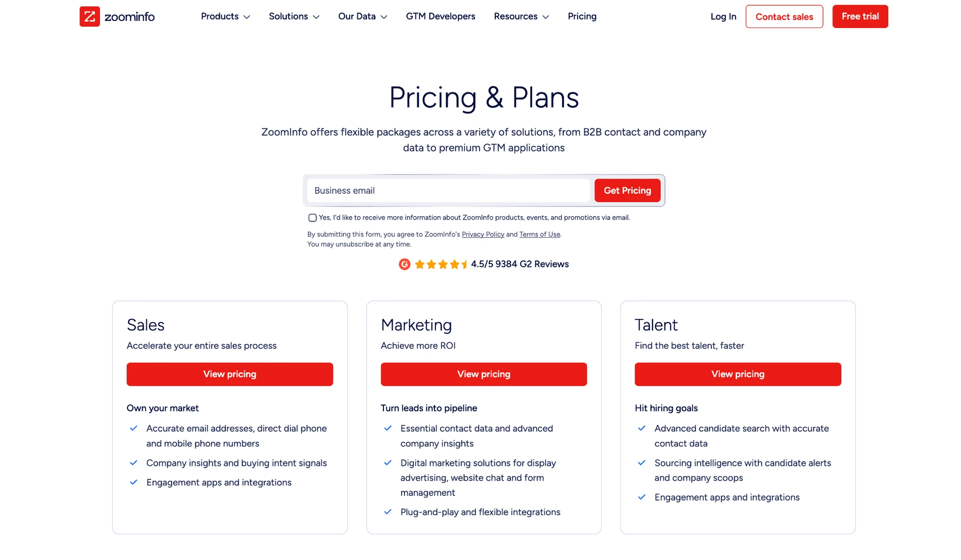Start a Free trial
Screen dimensions: 961x560
pos(860,17)
